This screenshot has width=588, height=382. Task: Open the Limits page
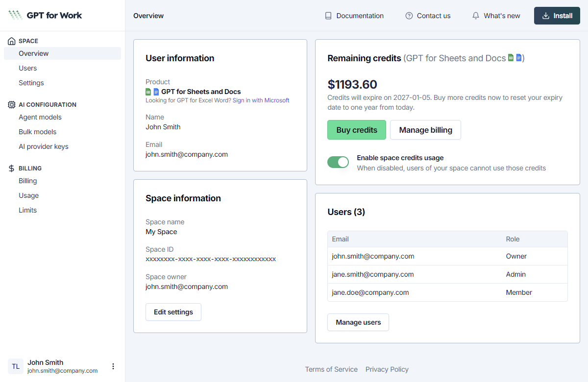pos(62,210)
